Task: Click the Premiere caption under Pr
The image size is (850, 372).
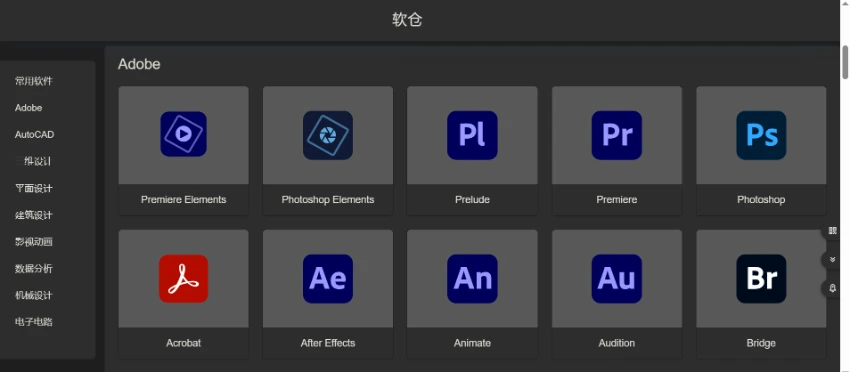Action: point(616,200)
